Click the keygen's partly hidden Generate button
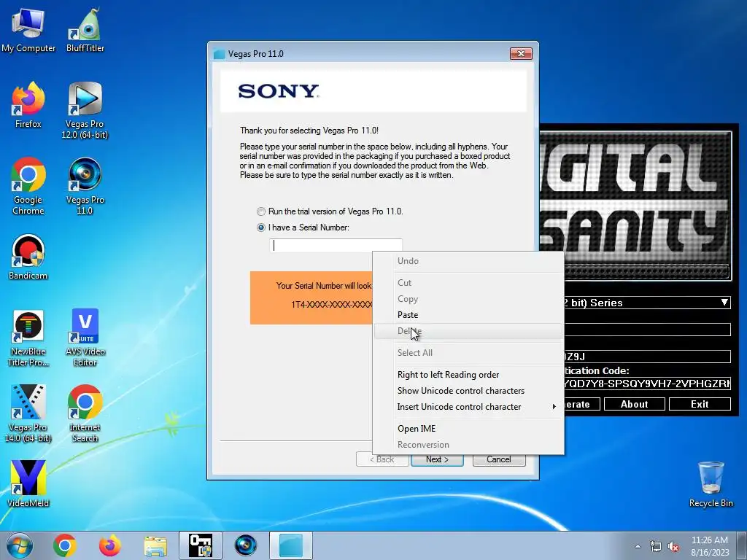The width and height of the screenshot is (747, 560). pyautogui.click(x=581, y=404)
